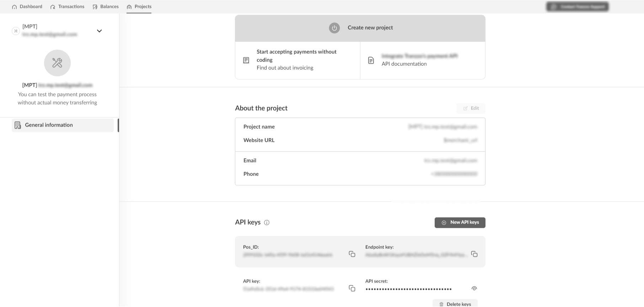Copy the Pos_ID value
This screenshot has width=644, height=307.
(352, 254)
